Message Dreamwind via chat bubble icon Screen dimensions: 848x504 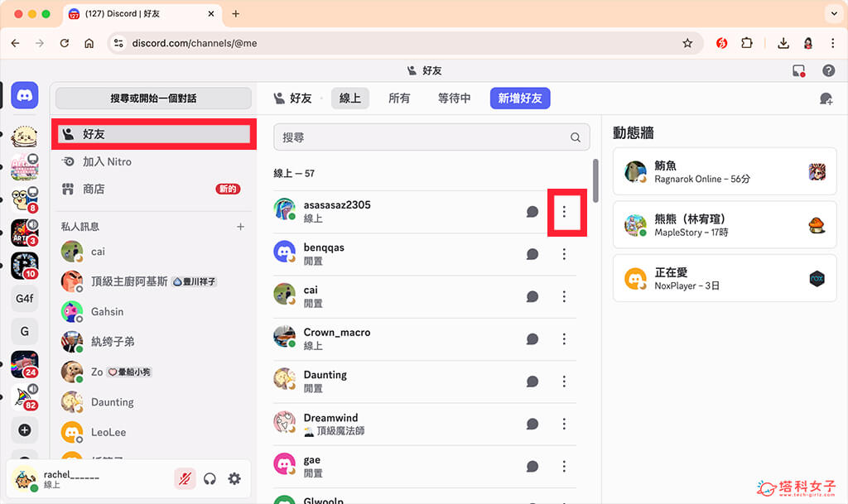pos(532,424)
